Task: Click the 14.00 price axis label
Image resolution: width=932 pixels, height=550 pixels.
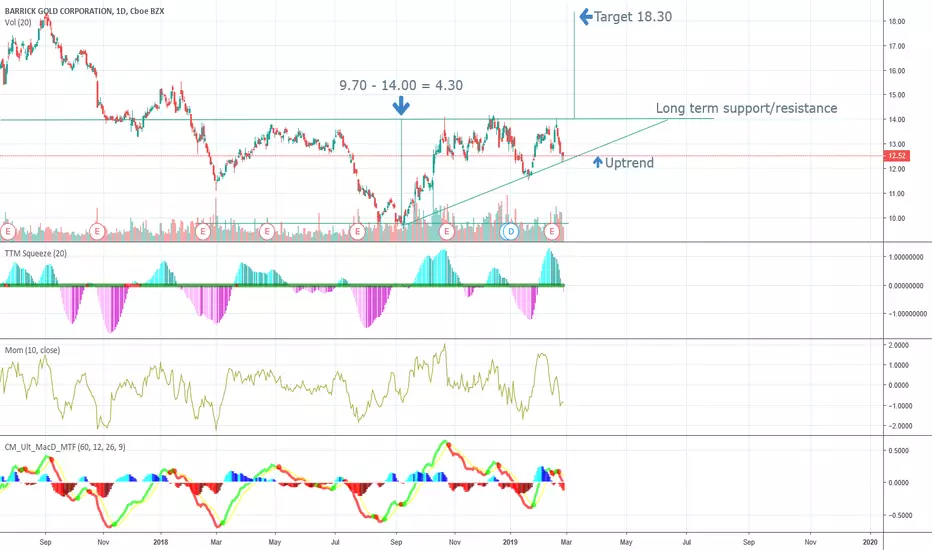Action: 897,120
